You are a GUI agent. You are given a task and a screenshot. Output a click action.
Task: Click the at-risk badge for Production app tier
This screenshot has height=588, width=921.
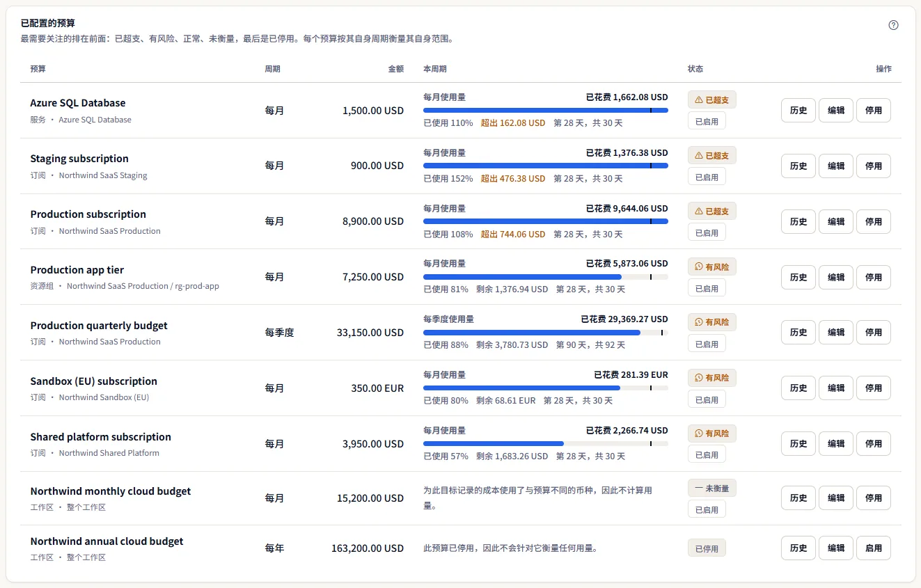pyautogui.click(x=711, y=267)
